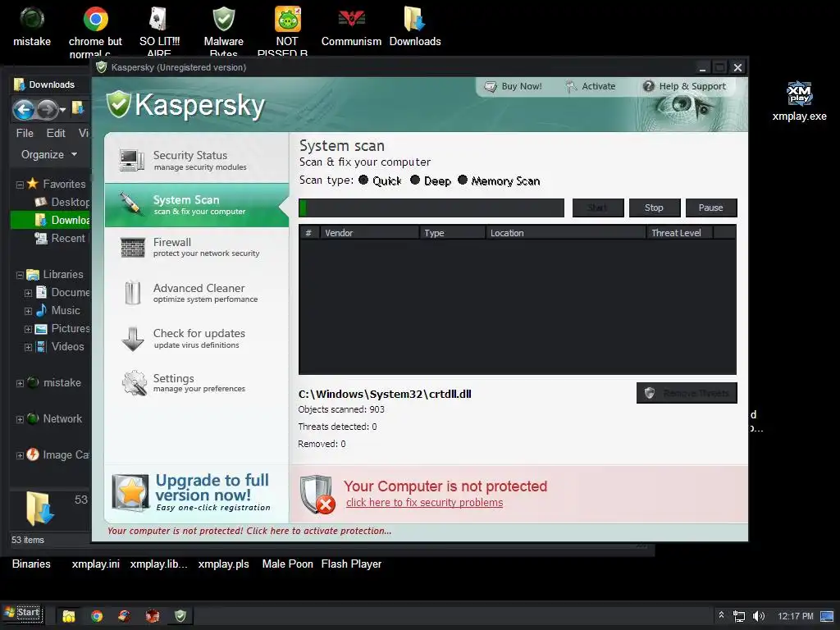Click the Buy Now! button
This screenshot has width=840, height=630.
(514, 86)
